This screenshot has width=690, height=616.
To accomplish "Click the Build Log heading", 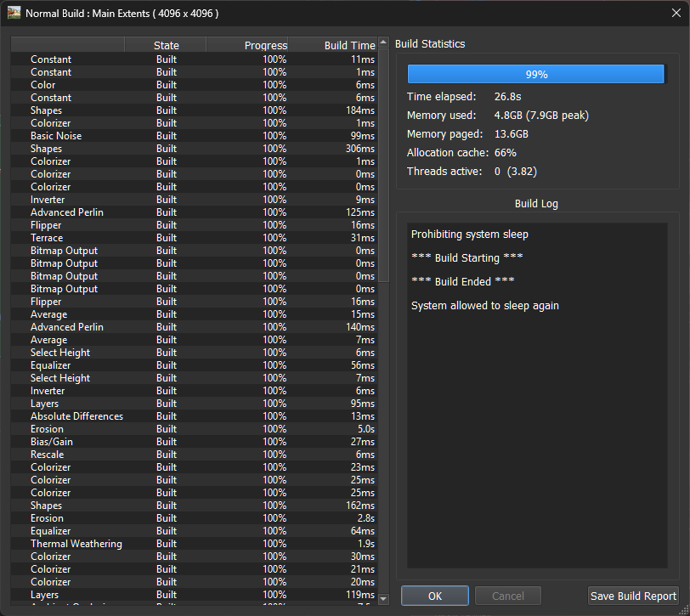I will pyautogui.click(x=536, y=204).
